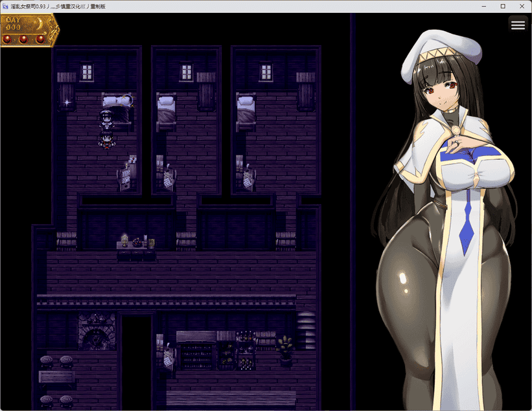Image resolution: width=532 pixels, height=411 pixels.
Task: Click the crescent moon on the DAY banner
Action: [40, 25]
